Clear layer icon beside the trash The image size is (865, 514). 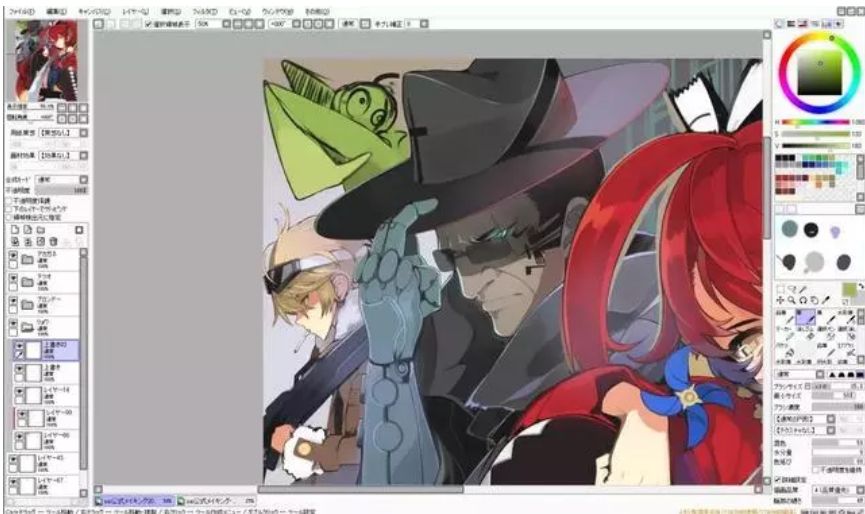click(41, 242)
